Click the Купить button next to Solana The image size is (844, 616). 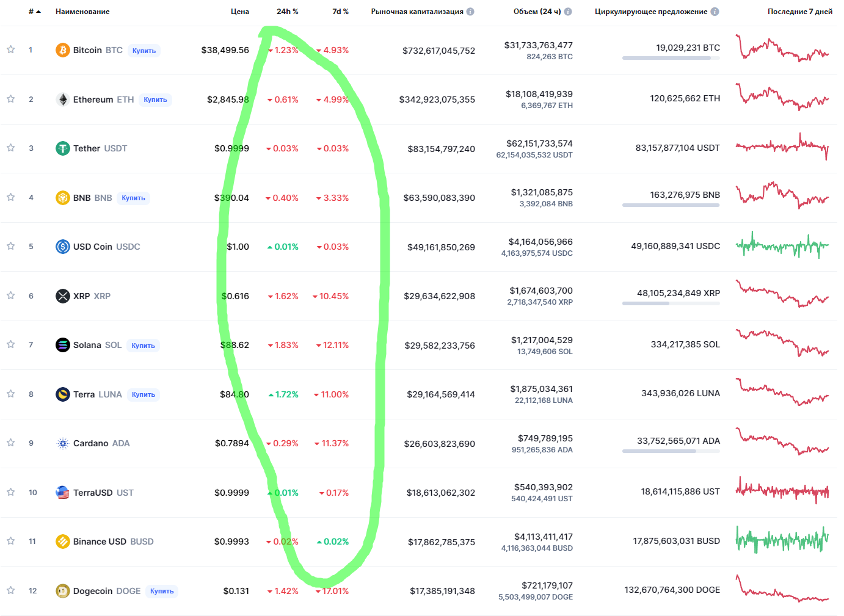(143, 346)
